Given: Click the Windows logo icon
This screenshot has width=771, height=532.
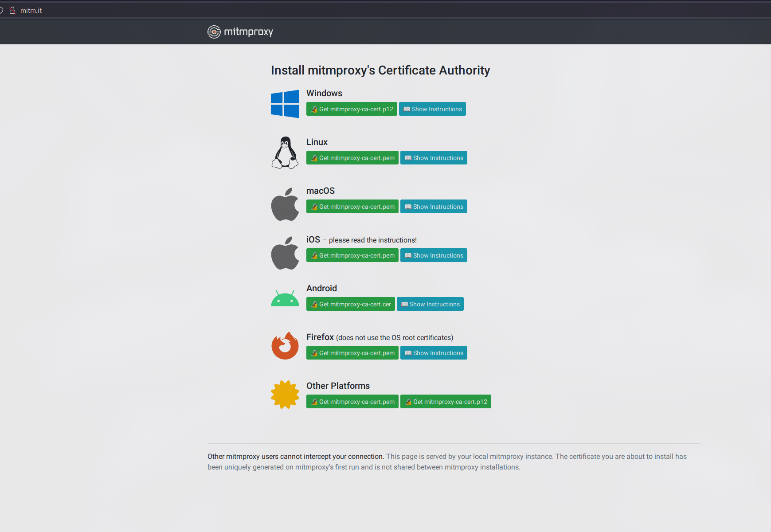Looking at the screenshot, I should pos(285,104).
